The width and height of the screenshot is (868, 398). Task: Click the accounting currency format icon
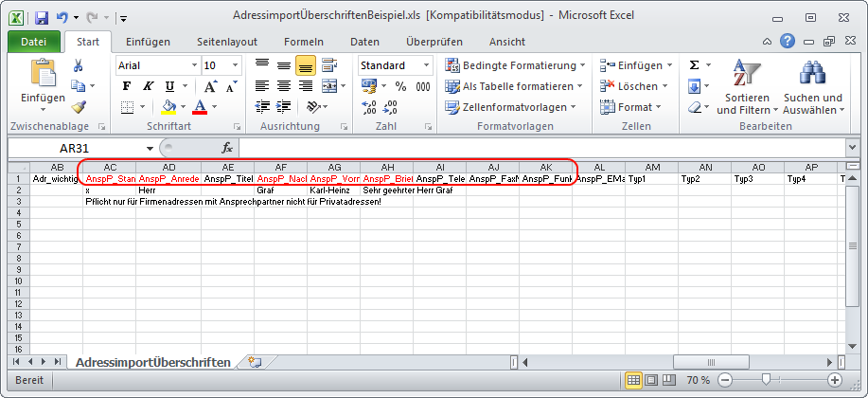click(369, 86)
